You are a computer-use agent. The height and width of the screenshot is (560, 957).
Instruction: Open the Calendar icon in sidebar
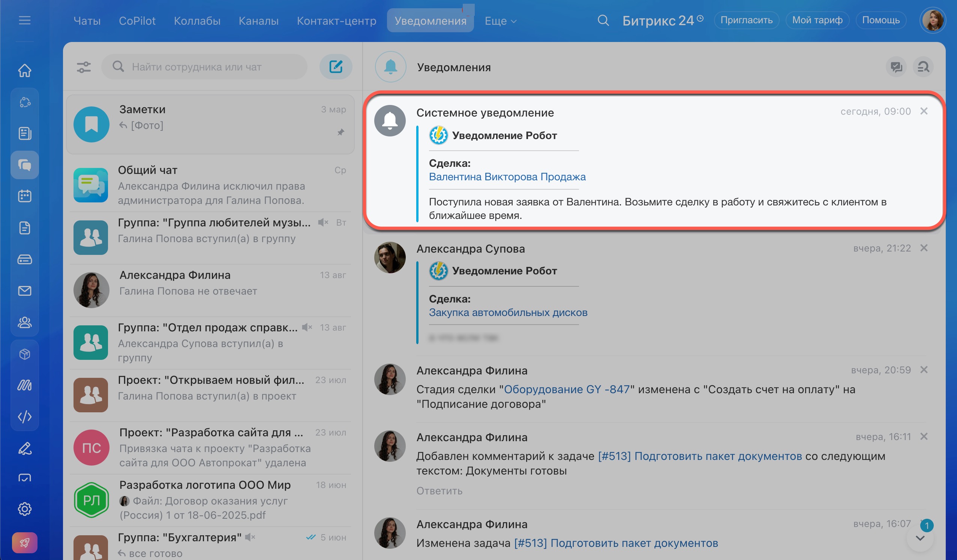pyautogui.click(x=25, y=196)
